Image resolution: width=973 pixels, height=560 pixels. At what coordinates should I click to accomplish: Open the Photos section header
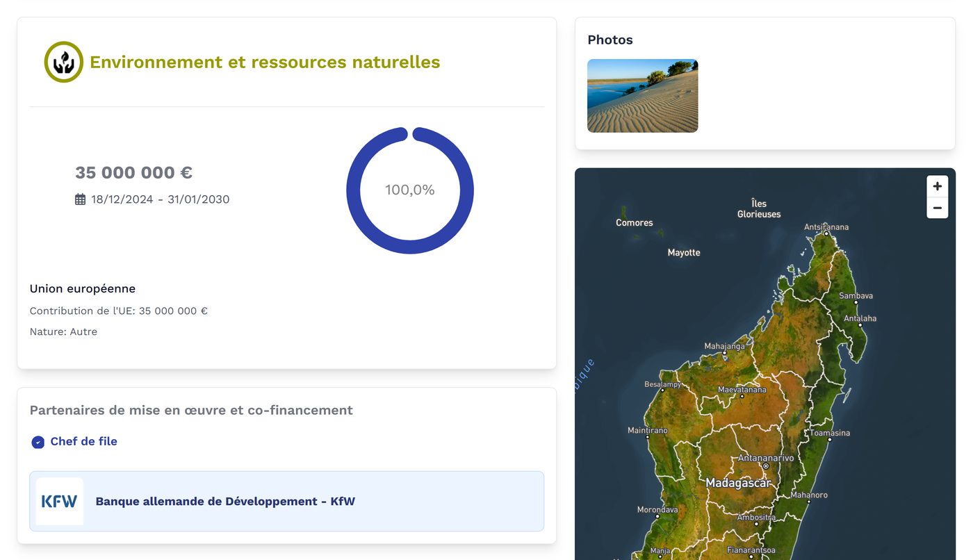click(x=610, y=40)
